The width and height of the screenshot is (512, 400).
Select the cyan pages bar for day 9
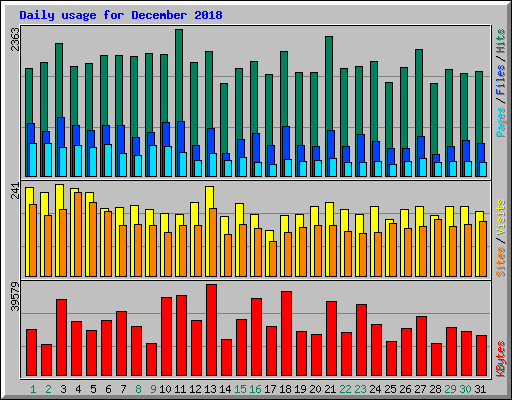[x=153, y=161]
